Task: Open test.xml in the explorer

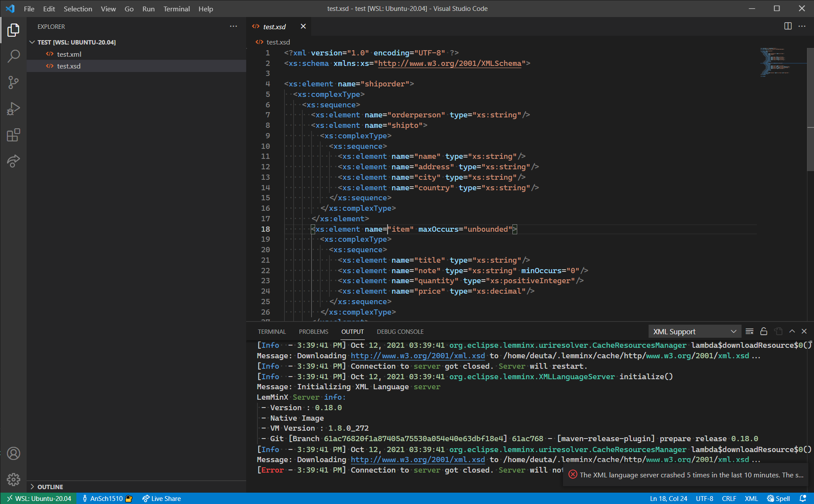Action: point(69,54)
